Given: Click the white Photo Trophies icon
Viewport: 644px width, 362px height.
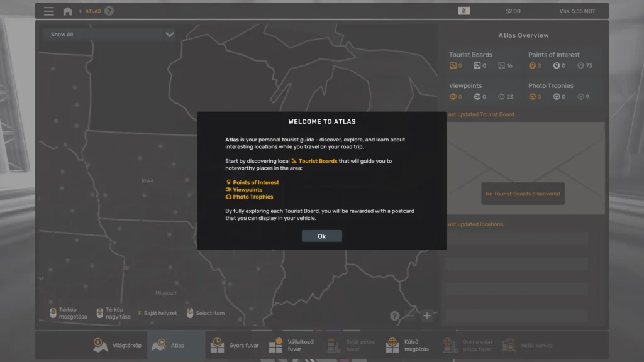Looking at the screenshot, I should [x=556, y=97].
